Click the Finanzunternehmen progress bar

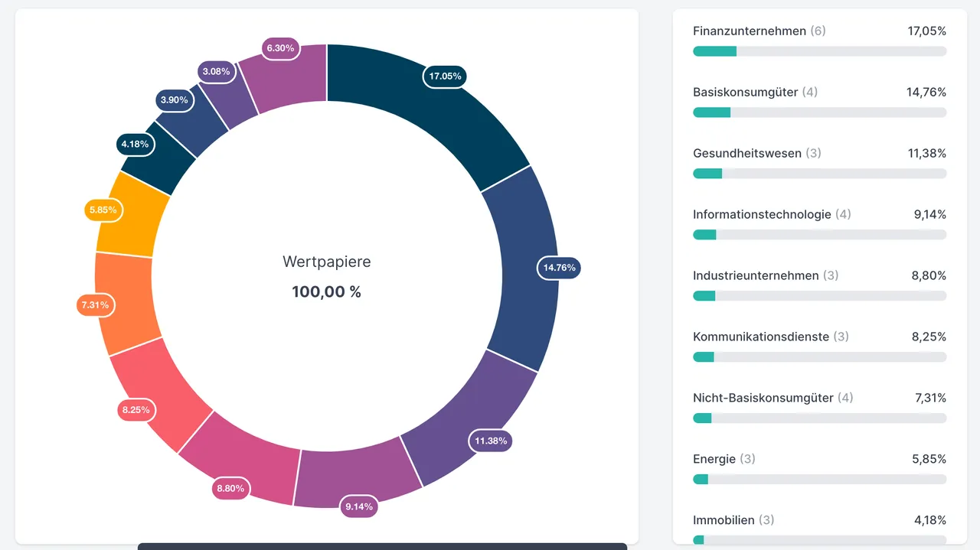[819, 51]
